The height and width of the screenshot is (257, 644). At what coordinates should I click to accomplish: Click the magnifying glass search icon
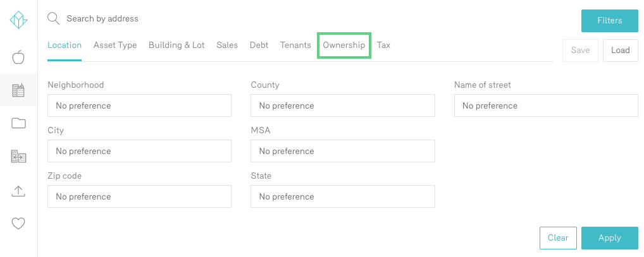(x=54, y=19)
